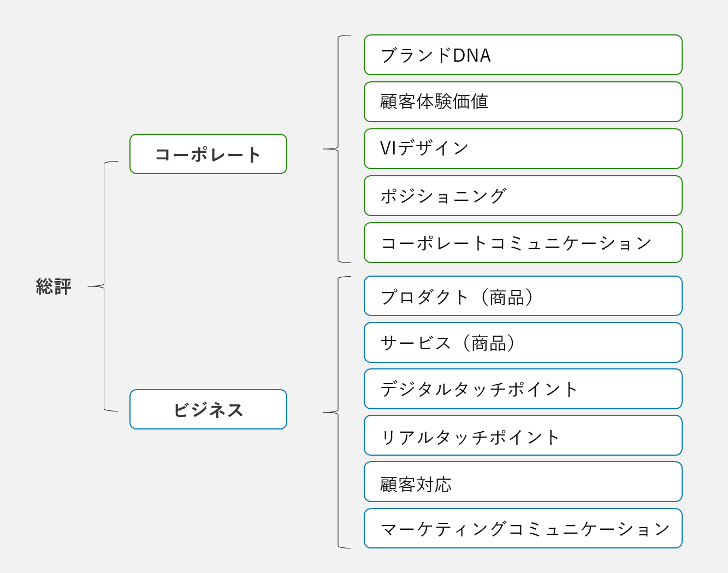Select the blue ビジネス category box
The width and height of the screenshot is (728, 573).
coord(208,409)
